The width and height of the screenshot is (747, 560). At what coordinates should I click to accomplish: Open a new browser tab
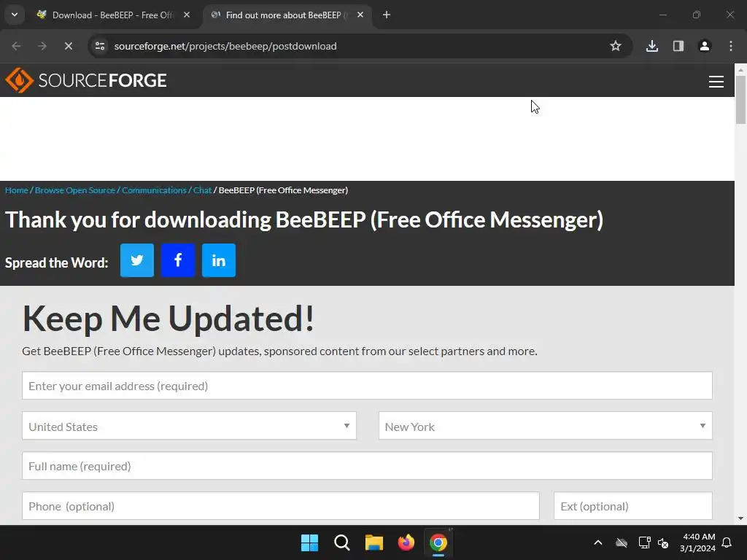pyautogui.click(x=387, y=15)
